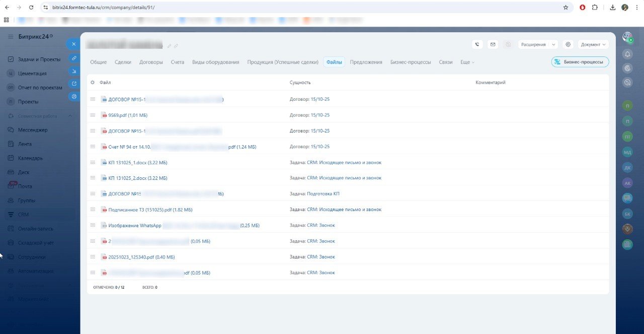This screenshot has width=644, height=334.
Task: Click the pencil edit icon next to company title
Action: tap(170, 46)
